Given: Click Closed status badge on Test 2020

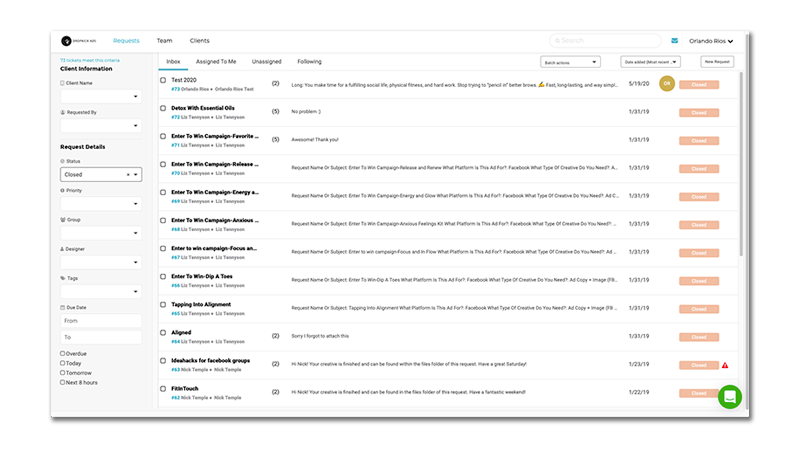Looking at the screenshot, I should [x=698, y=85].
